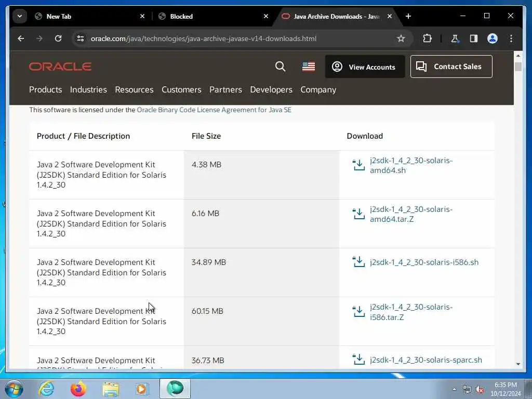Open the Developers menu
532x399 pixels.
point(271,89)
